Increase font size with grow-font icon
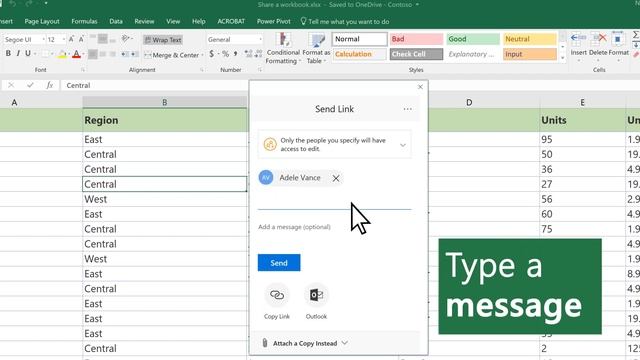640x360 pixels. click(71, 39)
